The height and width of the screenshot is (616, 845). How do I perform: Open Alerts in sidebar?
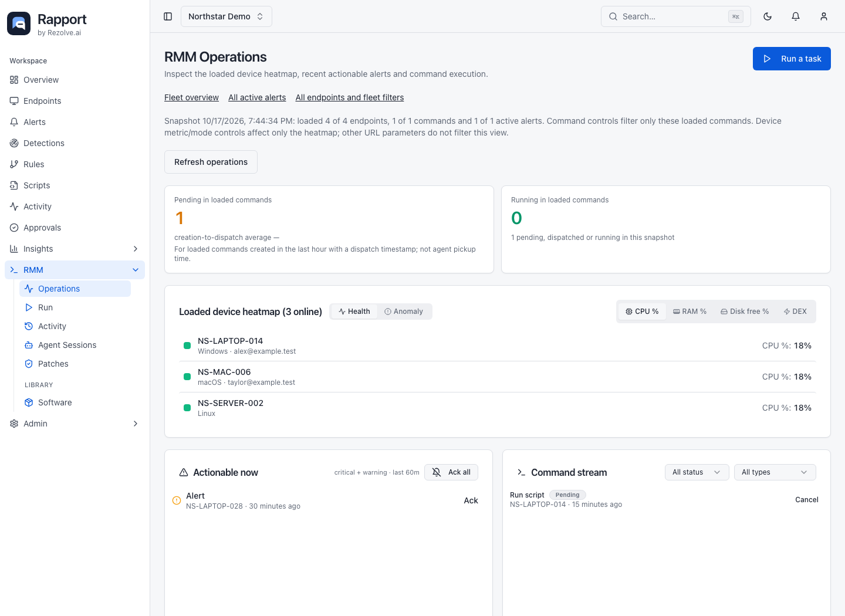(75, 122)
